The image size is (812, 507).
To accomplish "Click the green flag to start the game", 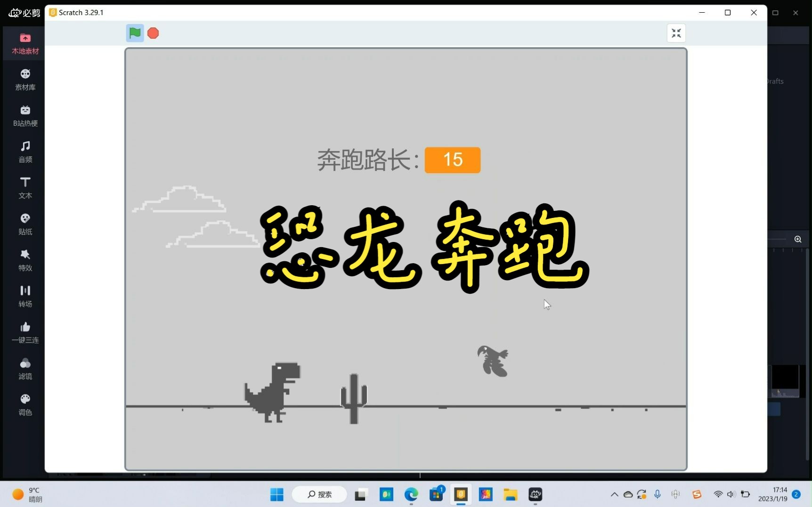I will pos(135,33).
